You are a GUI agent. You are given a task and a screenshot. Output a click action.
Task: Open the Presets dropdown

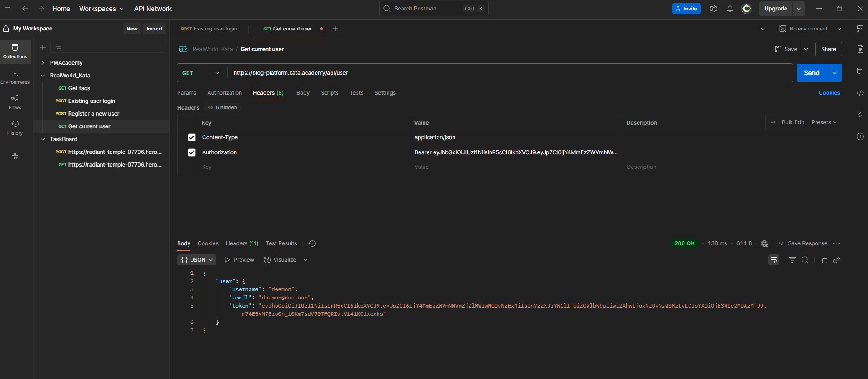coord(824,122)
